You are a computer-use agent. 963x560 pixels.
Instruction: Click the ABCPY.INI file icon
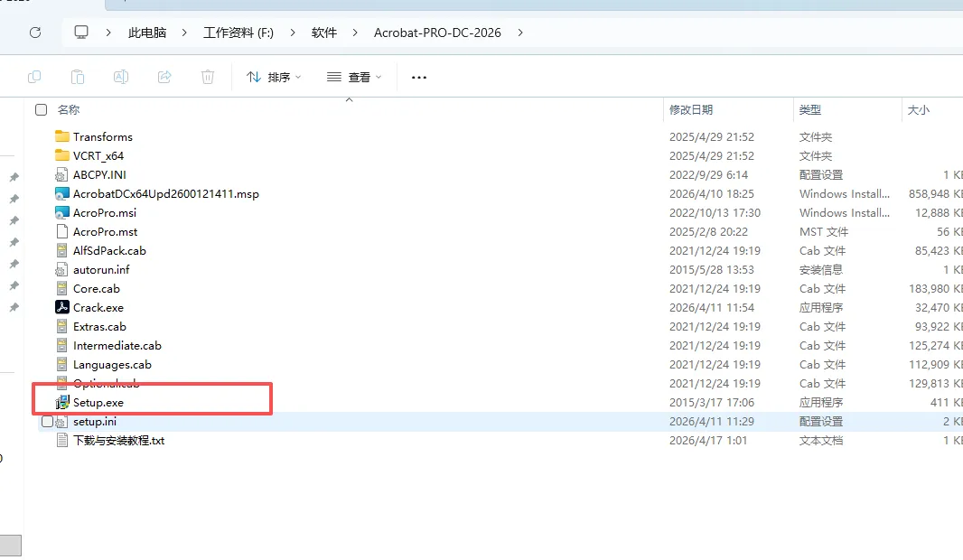click(61, 174)
